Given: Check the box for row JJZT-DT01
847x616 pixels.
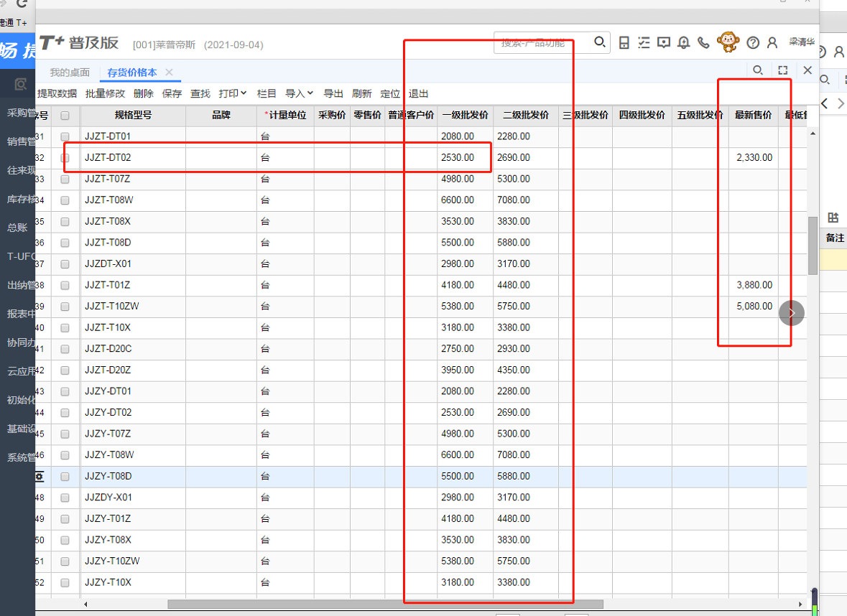Looking at the screenshot, I should point(65,136).
